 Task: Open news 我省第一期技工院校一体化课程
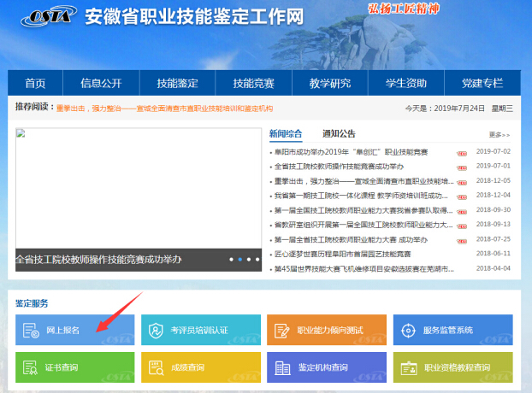[x=361, y=196]
